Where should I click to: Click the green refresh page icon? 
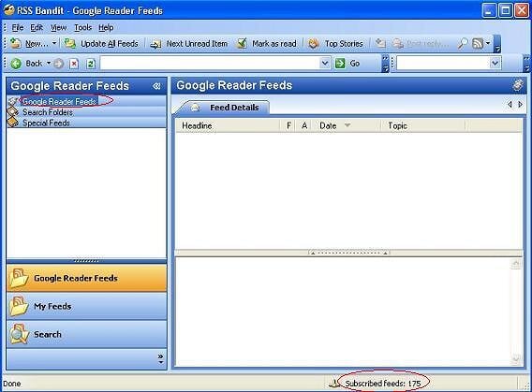pos(90,64)
